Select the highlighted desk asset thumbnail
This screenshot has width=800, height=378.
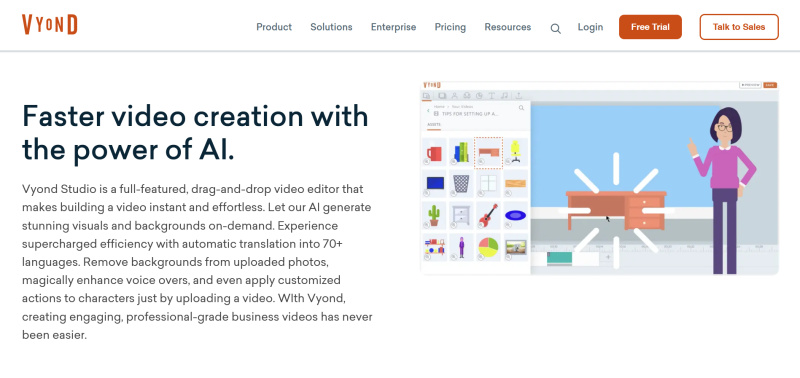tap(488, 152)
